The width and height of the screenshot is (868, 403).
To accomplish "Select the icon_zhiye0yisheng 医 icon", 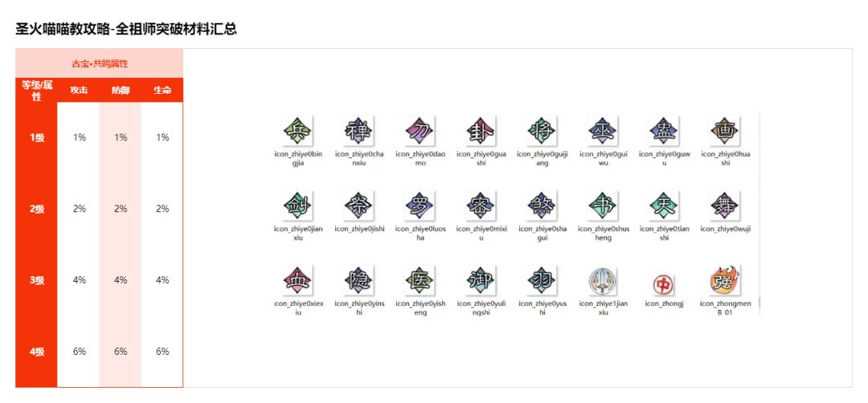I will point(420,279).
